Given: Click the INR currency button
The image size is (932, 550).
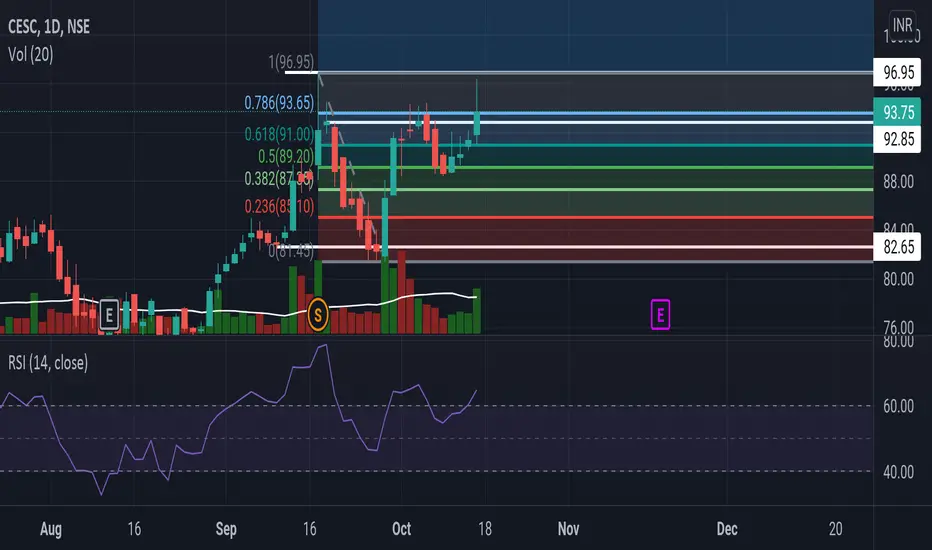Looking at the screenshot, I should 902,25.
